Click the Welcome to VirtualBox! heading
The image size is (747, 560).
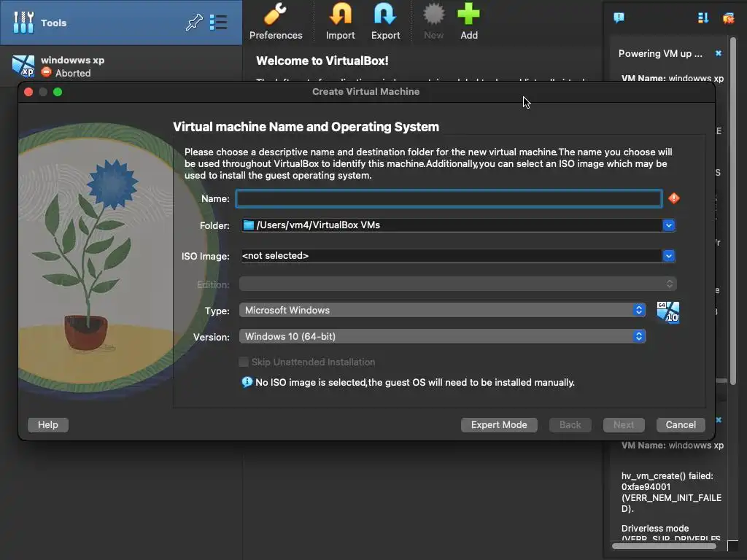(322, 61)
